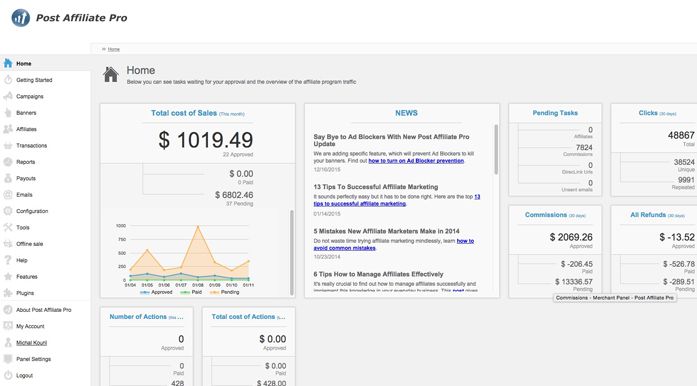Click the Emails envelope icon
This screenshot has width=697, height=386.
8,194
